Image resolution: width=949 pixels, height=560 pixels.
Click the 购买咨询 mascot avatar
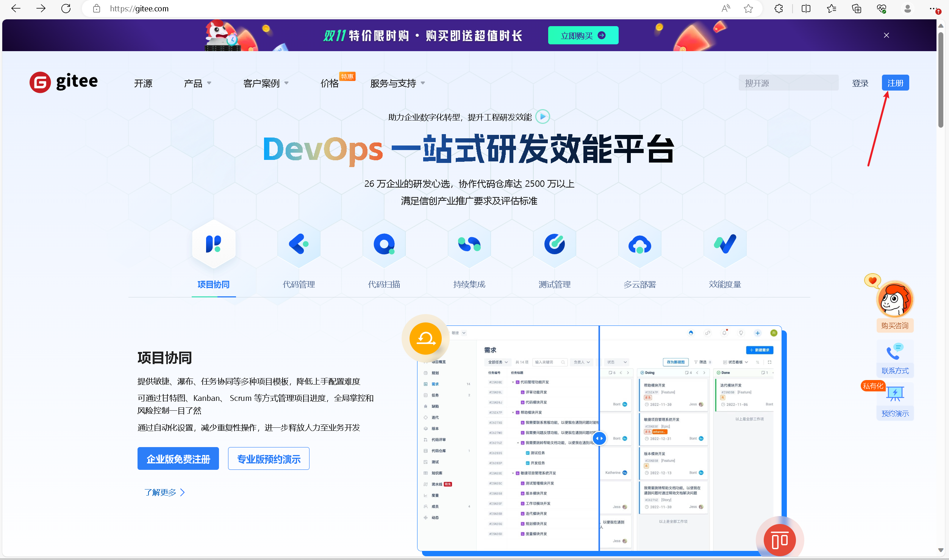[894, 299]
